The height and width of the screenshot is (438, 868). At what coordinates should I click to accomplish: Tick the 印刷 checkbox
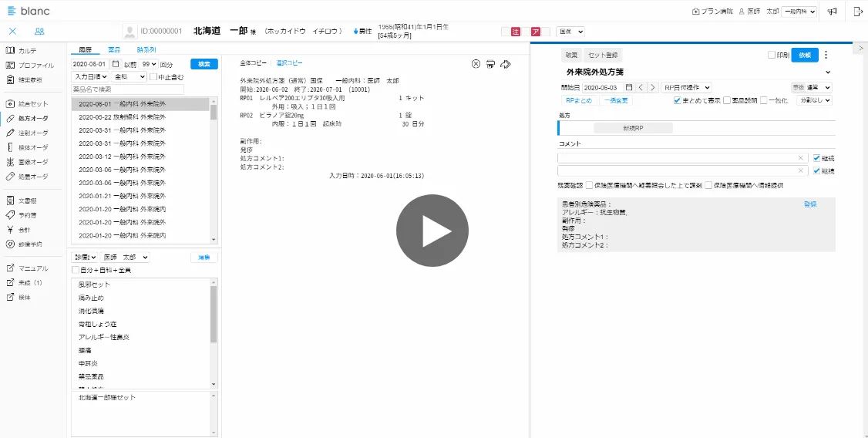tap(771, 55)
